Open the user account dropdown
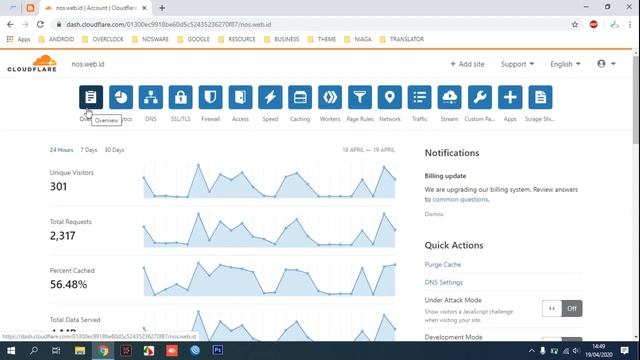The height and width of the screenshot is (360, 640). pos(606,64)
